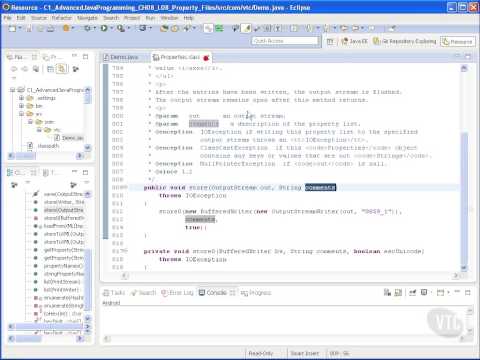Open the External Tools dropdown arrow
The image size is (480, 360).
129,29
